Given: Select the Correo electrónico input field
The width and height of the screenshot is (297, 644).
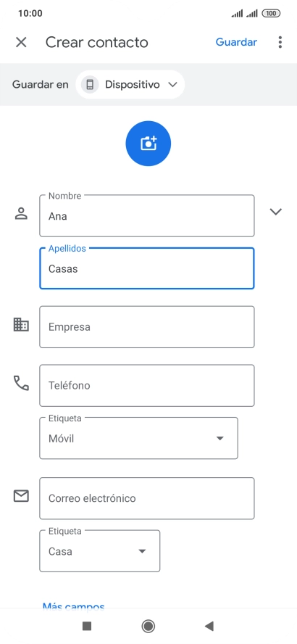Looking at the screenshot, I should click(147, 498).
